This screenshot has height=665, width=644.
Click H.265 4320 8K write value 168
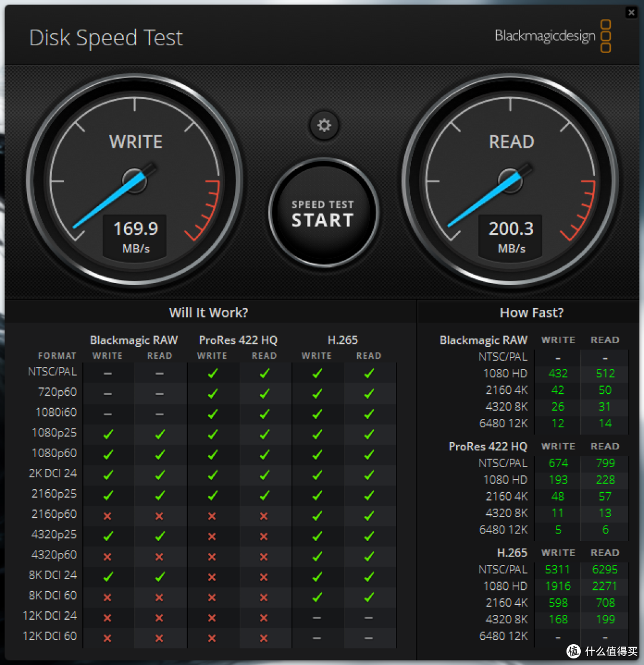(x=558, y=619)
